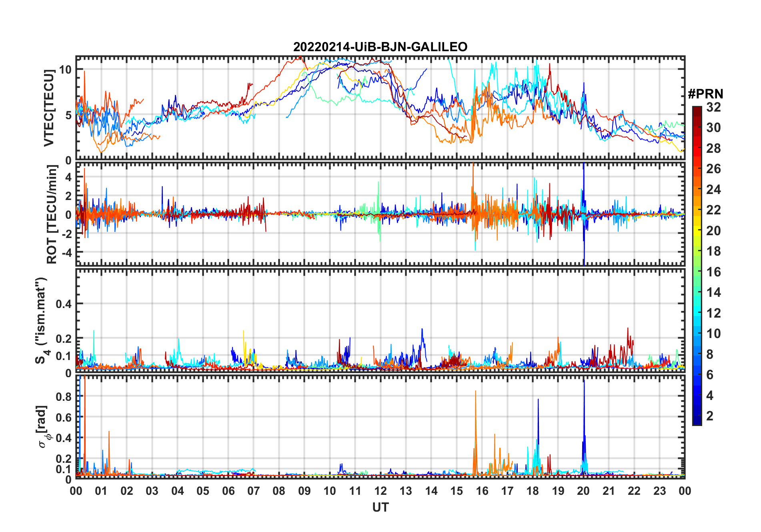Click x-axis hour label 19
The width and height of the screenshot is (761, 532).
pos(558,491)
